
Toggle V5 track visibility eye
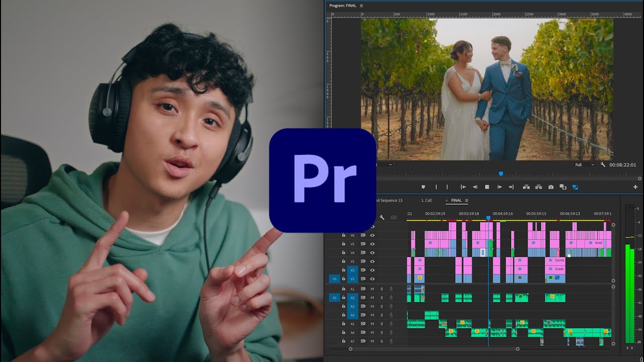pos(373,244)
